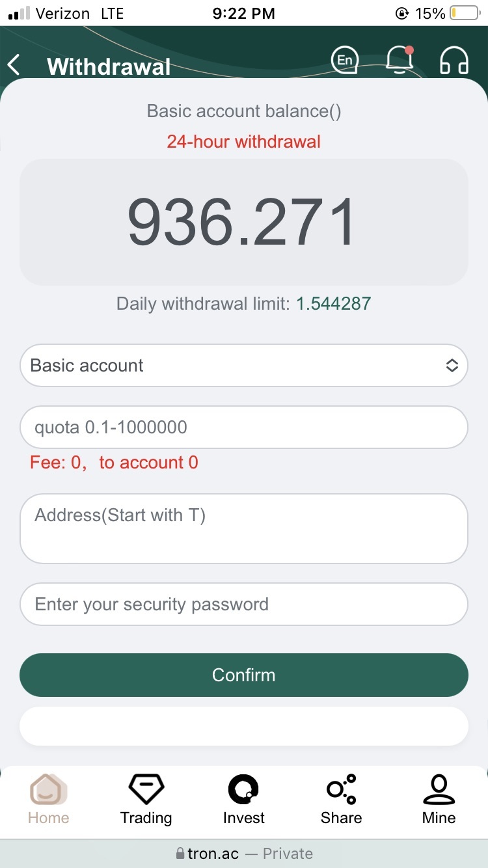The width and height of the screenshot is (488, 868).
Task: Tap the empty white box below Confirm
Action: pyautogui.click(x=244, y=726)
